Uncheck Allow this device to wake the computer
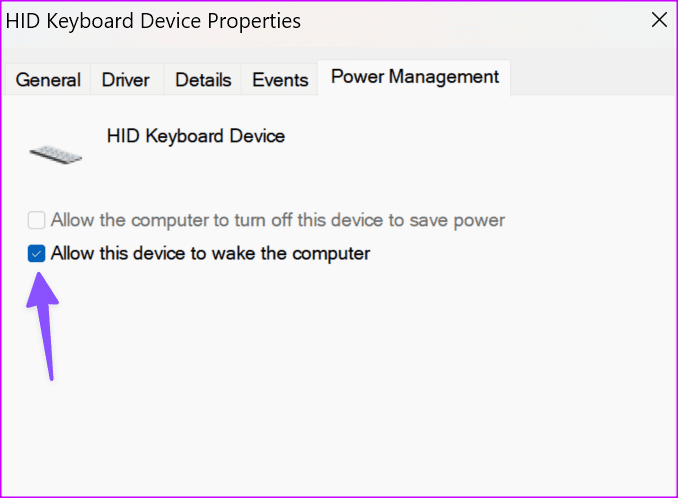 pos(37,254)
